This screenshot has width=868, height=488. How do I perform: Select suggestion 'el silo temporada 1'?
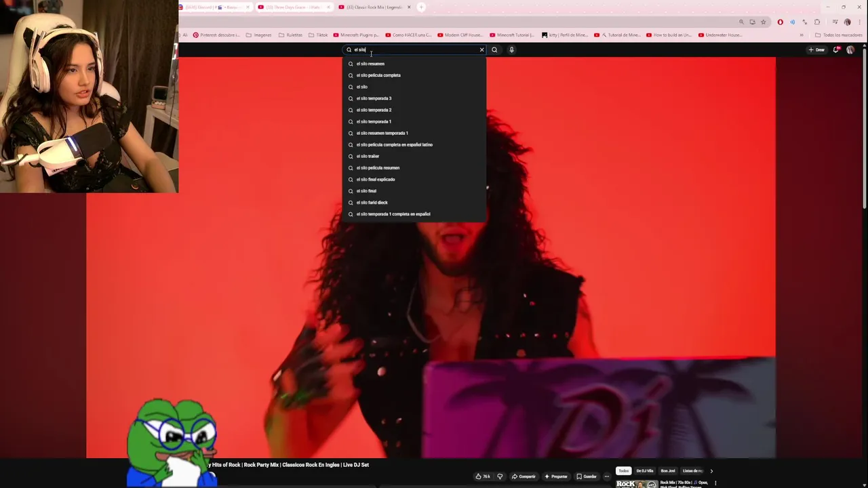414,121
